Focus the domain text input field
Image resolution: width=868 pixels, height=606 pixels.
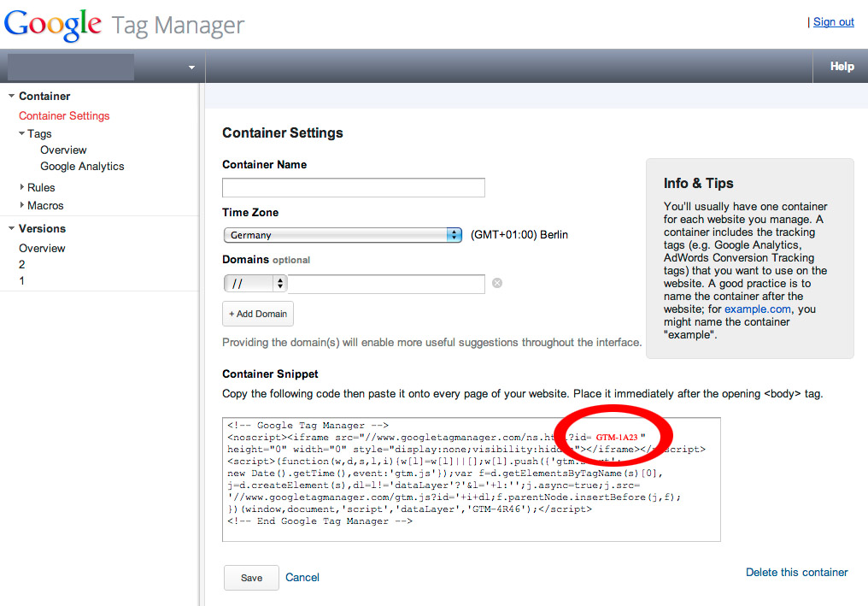click(386, 284)
